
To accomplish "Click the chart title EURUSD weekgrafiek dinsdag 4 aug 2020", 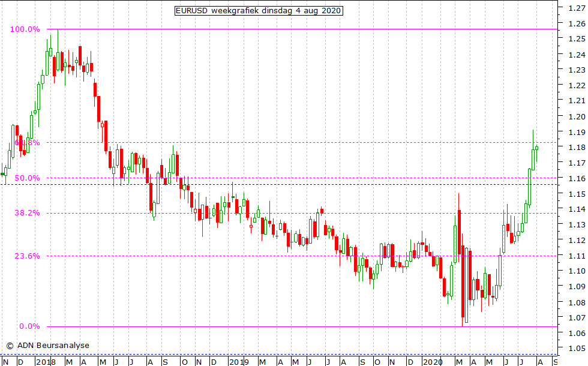I will [x=259, y=11].
